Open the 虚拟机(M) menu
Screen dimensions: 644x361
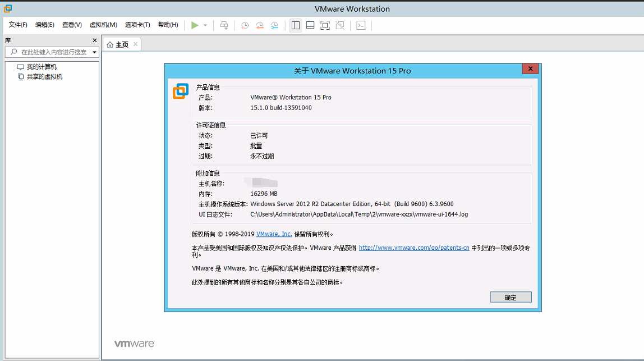click(x=103, y=25)
